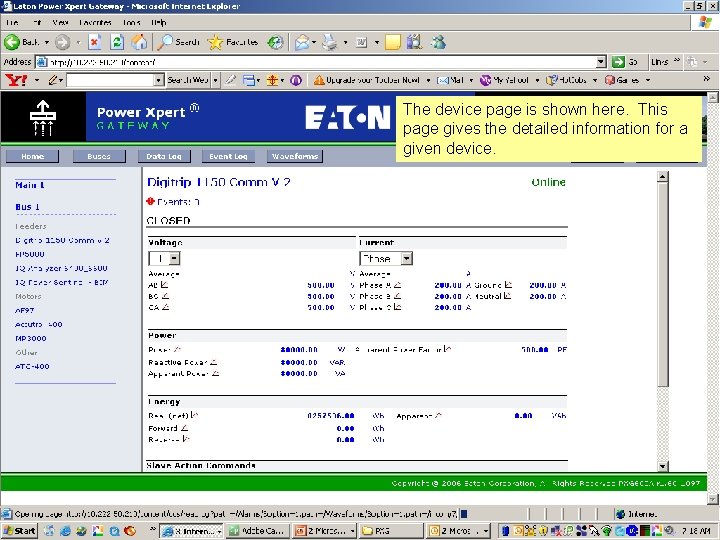
Task: Open the Favorites menu
Action: coord(95,22)
